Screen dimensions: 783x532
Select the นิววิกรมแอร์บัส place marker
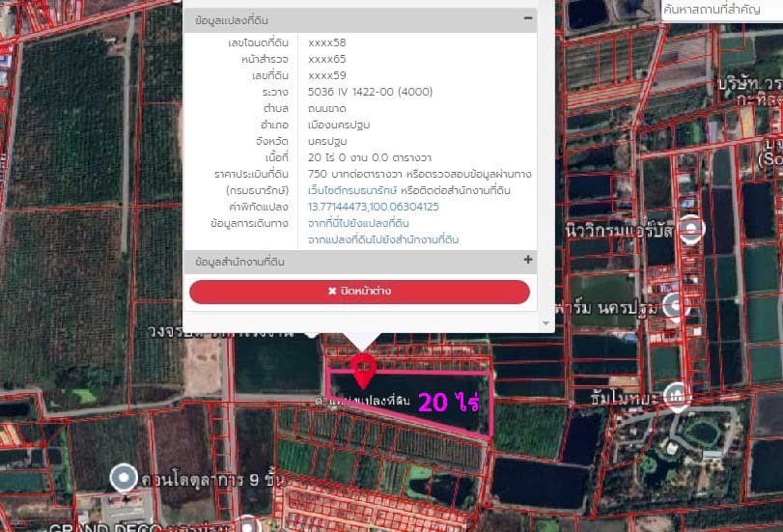[691, 229]
